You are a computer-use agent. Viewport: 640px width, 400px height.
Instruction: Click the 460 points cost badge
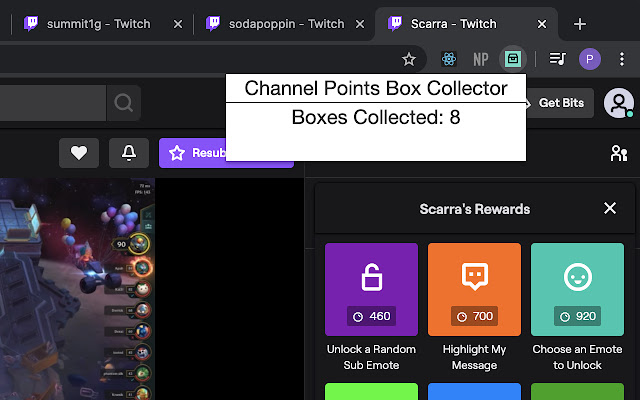371,316
